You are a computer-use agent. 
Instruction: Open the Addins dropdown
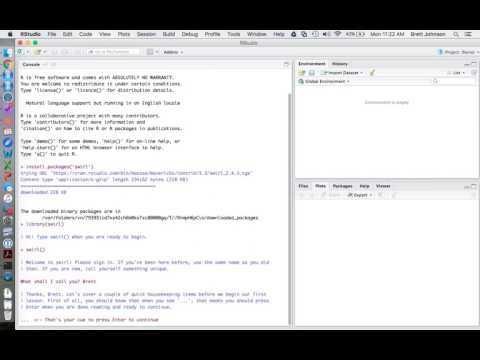[x=173, y=52]
